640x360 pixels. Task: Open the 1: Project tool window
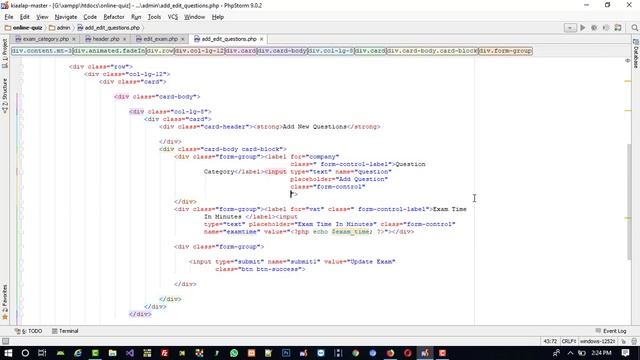pos(5,53)
